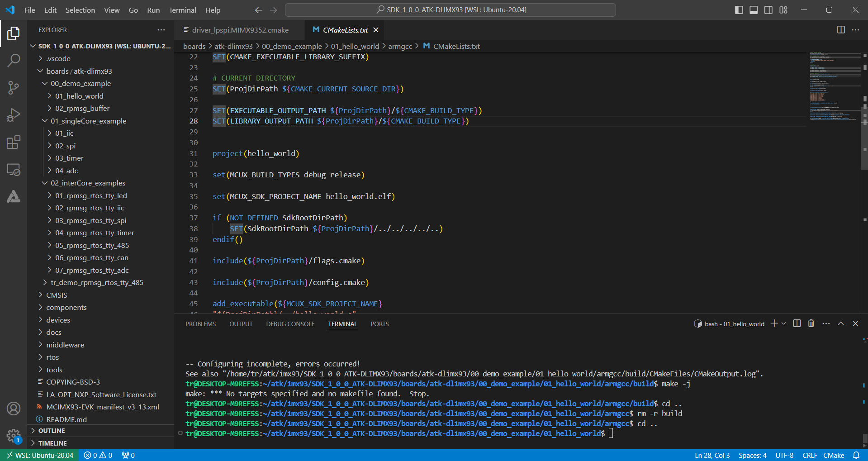Open errors and warnings status item
The image size is (868, 461).
[x=98, y=456]
